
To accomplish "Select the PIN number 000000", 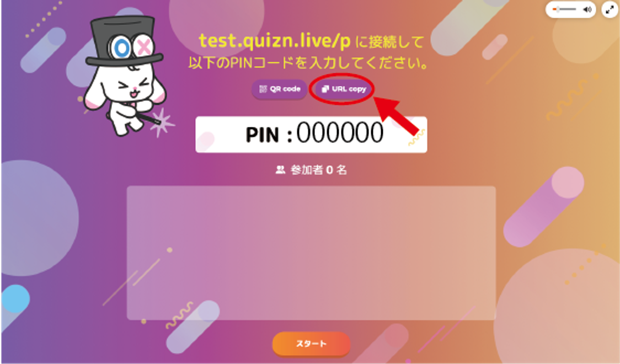I will [x=340, y=132].
